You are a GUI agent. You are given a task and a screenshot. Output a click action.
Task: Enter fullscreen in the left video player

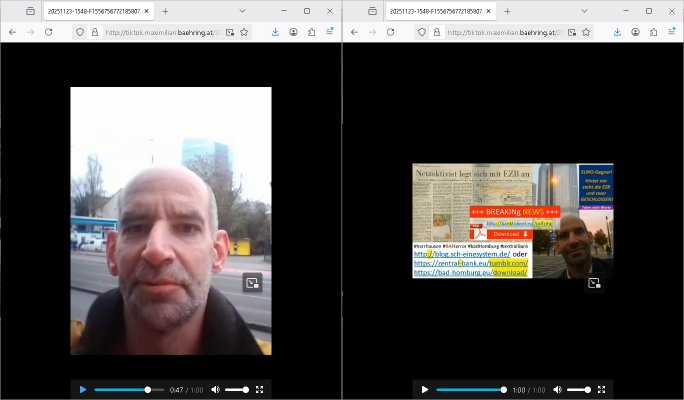pos(260,389)
